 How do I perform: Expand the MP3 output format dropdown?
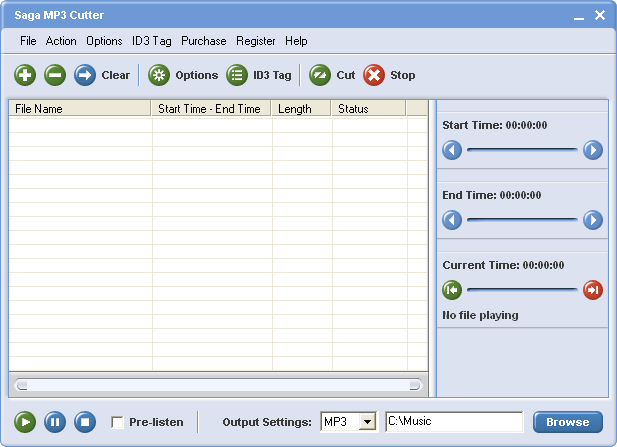pos(367,422)
